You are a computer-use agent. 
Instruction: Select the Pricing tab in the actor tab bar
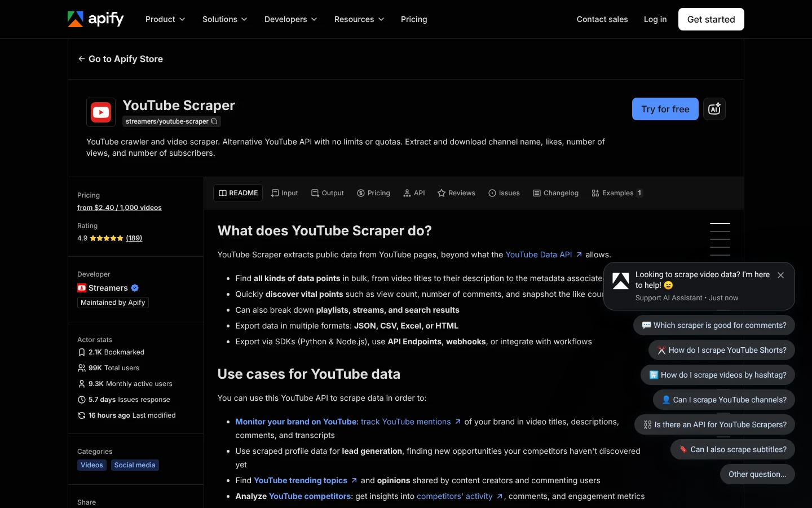tap(373, 193)
